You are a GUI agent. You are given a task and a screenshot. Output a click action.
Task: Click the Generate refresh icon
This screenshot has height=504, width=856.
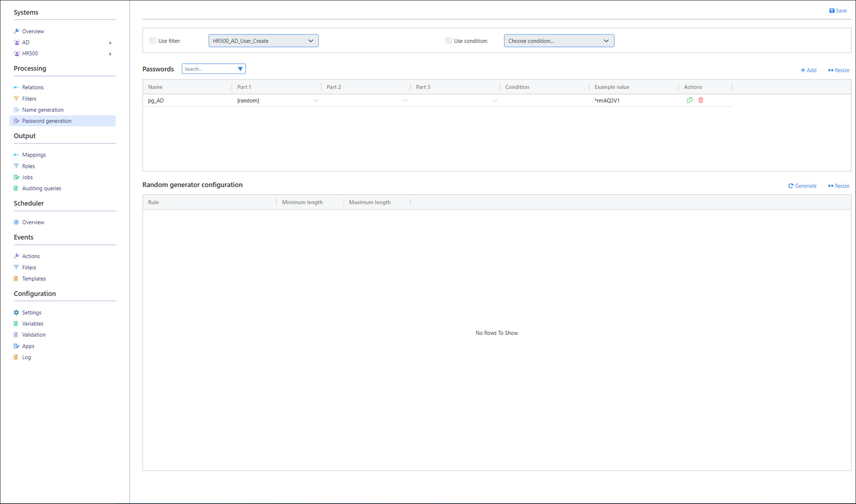tap(791, 186)
